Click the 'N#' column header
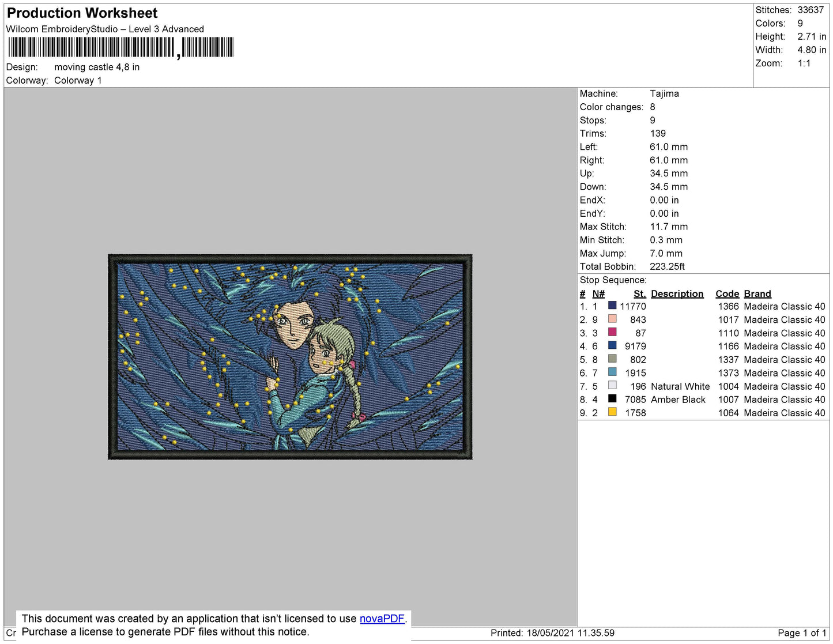Screen dimensions: 833x644 pos(598,293)
